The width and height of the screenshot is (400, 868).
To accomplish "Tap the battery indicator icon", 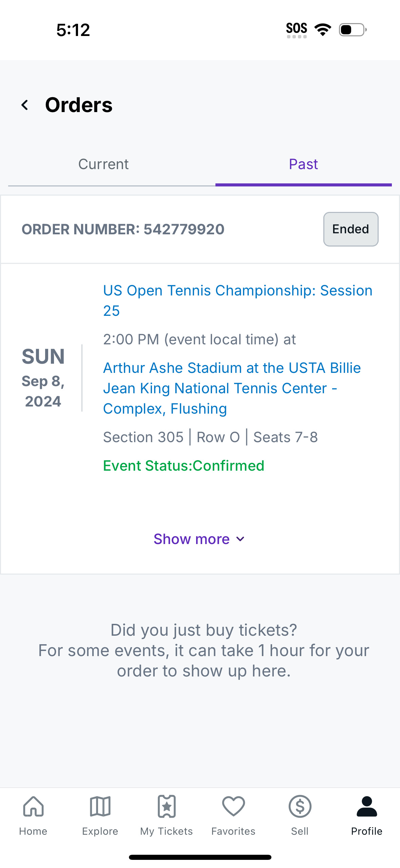I will (x=352, y=30).
